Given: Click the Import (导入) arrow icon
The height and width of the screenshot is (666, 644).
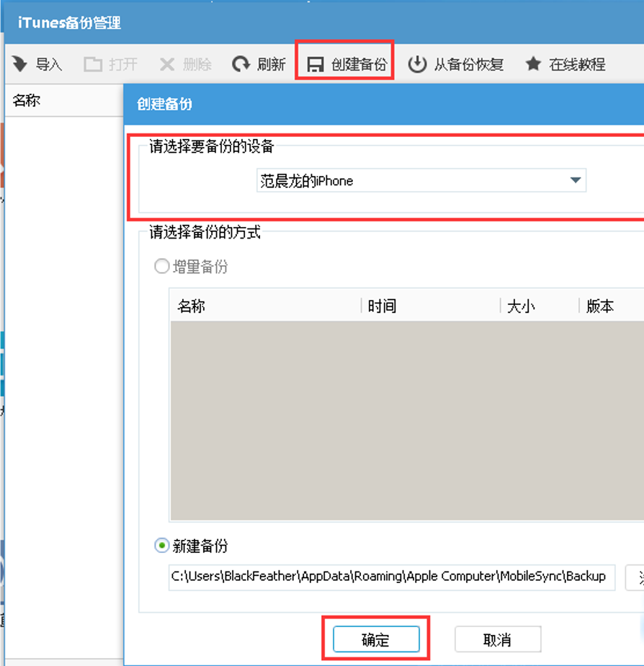Looking at the screenshot, I should click(x=19, y=63).
